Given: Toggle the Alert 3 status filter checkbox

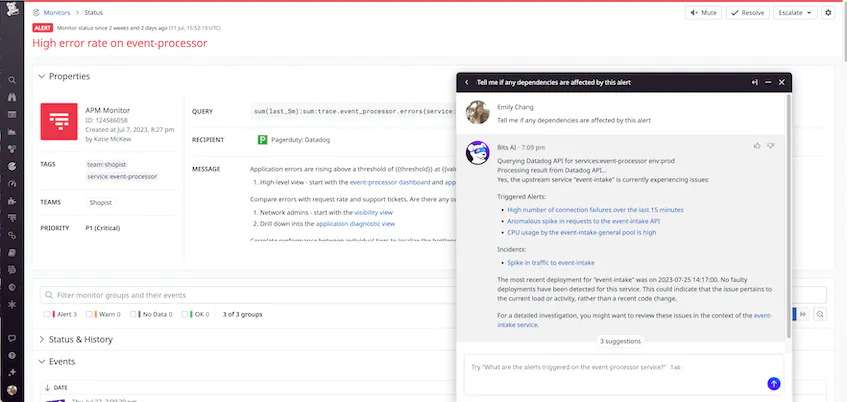Looking at the screenshot, I should point(47,314).
